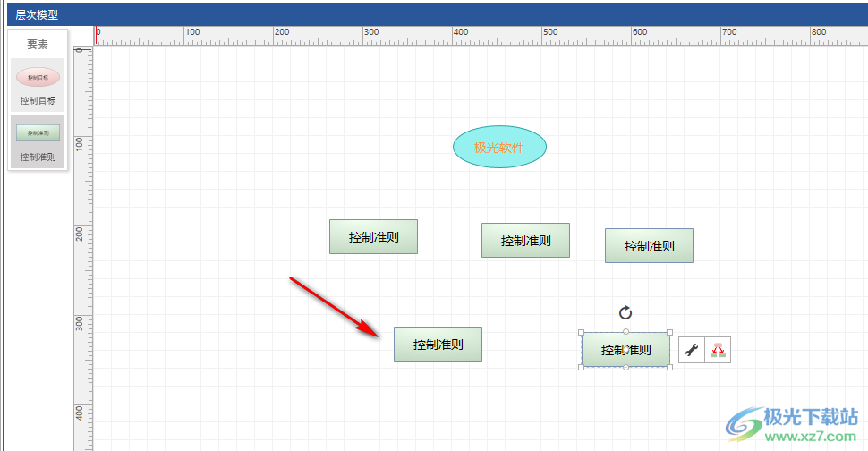This screenshot has width=868, height=451.
Task: Open the wrench settings tool beside selected node
Action: (692, 350)
